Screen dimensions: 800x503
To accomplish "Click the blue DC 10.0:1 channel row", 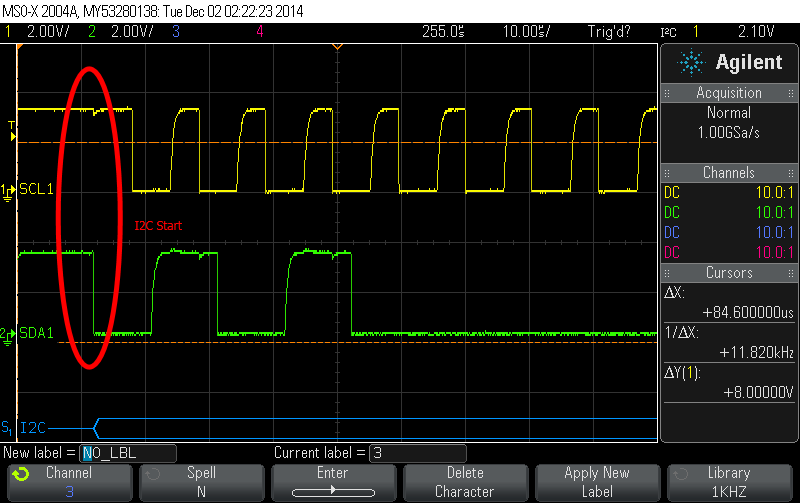I will coord(729,232).
